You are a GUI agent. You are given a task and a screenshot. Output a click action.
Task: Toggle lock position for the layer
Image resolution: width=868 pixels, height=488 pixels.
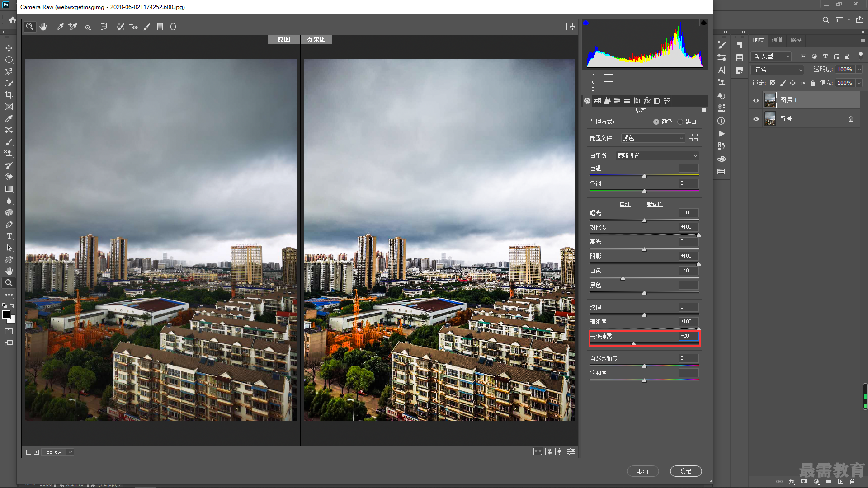793,83
